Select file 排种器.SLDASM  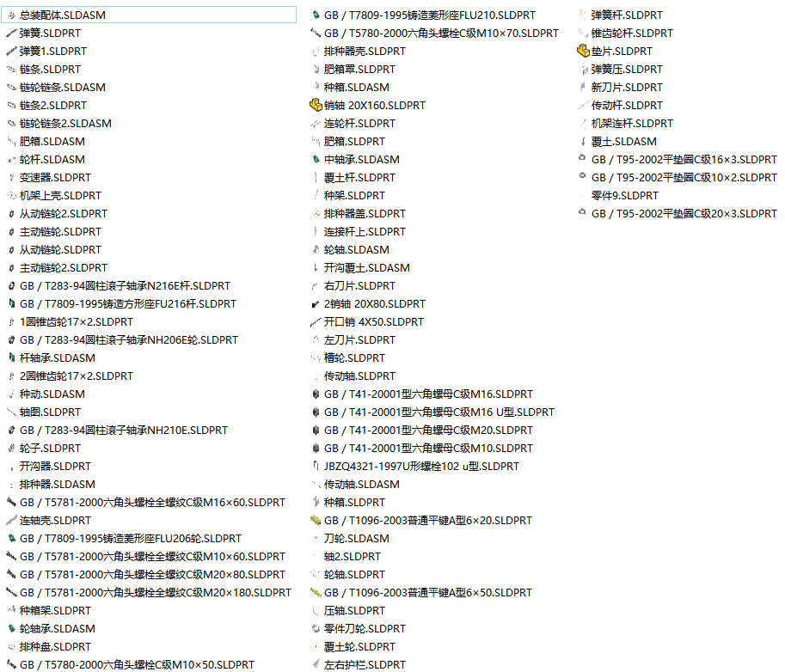[57, 485]
